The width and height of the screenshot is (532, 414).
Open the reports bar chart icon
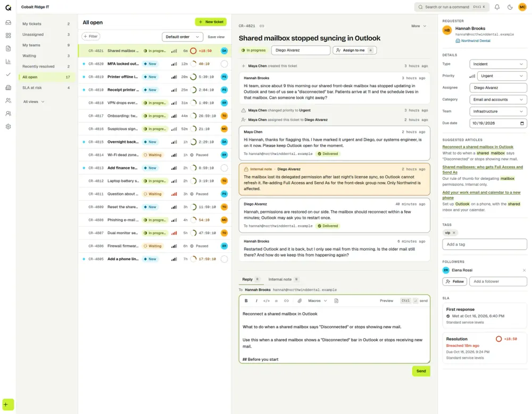(x=8, y=61)
